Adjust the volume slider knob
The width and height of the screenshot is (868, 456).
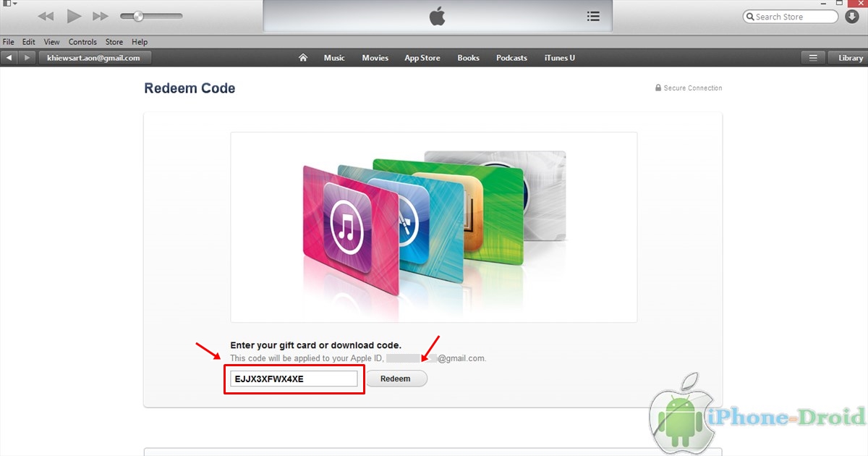pyautogui.click(x=138, y=16)
